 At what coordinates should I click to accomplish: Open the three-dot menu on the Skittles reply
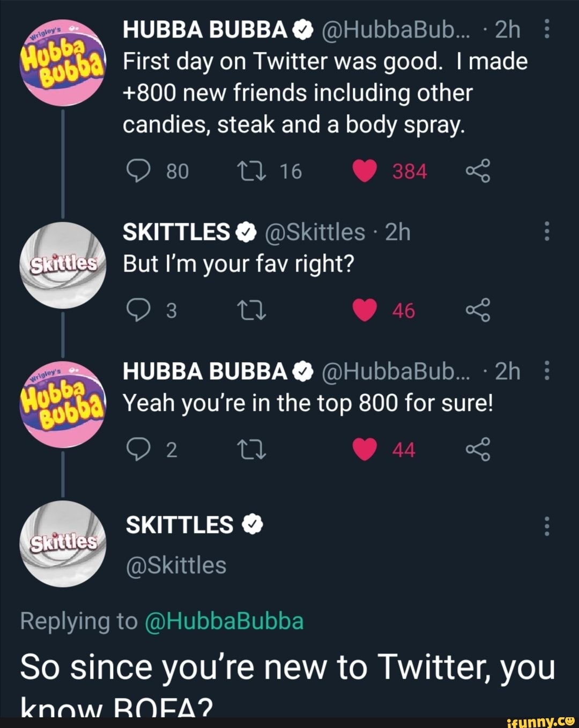coord(547,230)
